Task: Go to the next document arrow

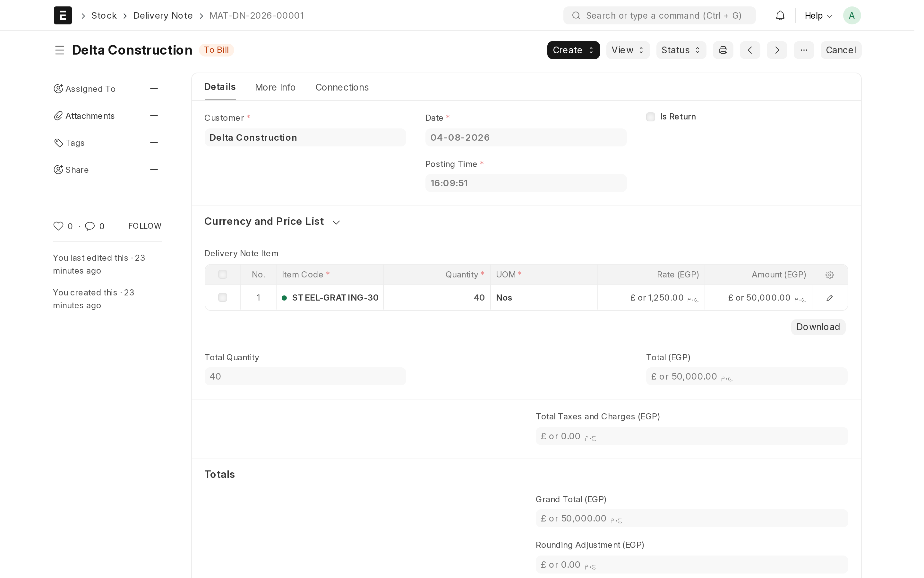Action: [x=777, y=50]
